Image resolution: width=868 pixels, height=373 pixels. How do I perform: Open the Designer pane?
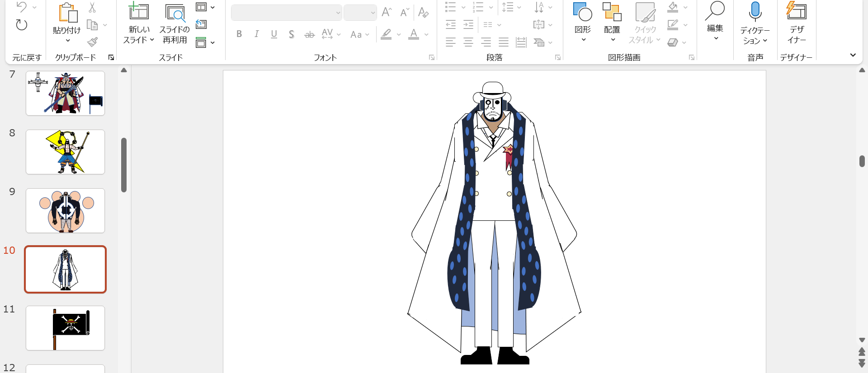[x=796, y=12]
